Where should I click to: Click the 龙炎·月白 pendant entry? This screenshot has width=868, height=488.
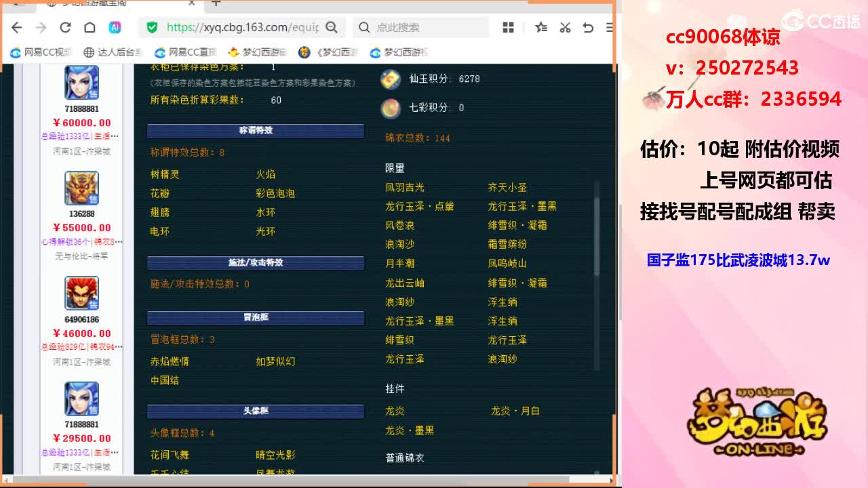coord(515,411)
